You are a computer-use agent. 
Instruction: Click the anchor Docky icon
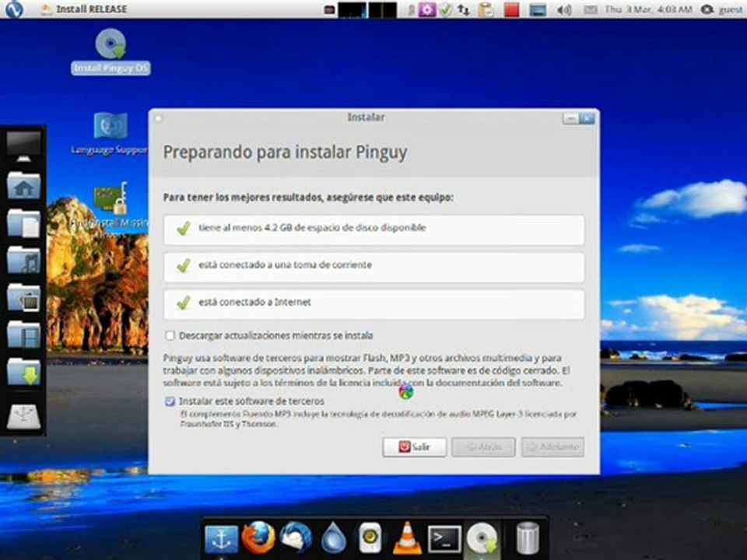222,538
